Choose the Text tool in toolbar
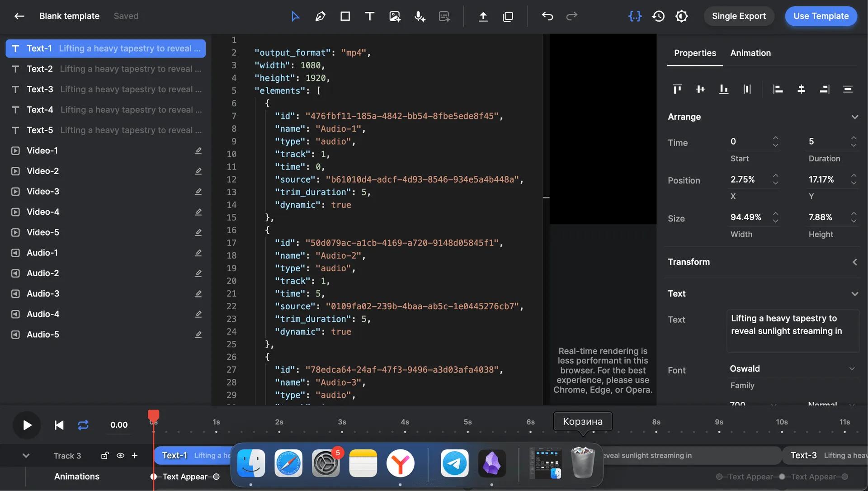Image resolution: width=868 pixels, height=491 pixels. [x=370, y=16]
